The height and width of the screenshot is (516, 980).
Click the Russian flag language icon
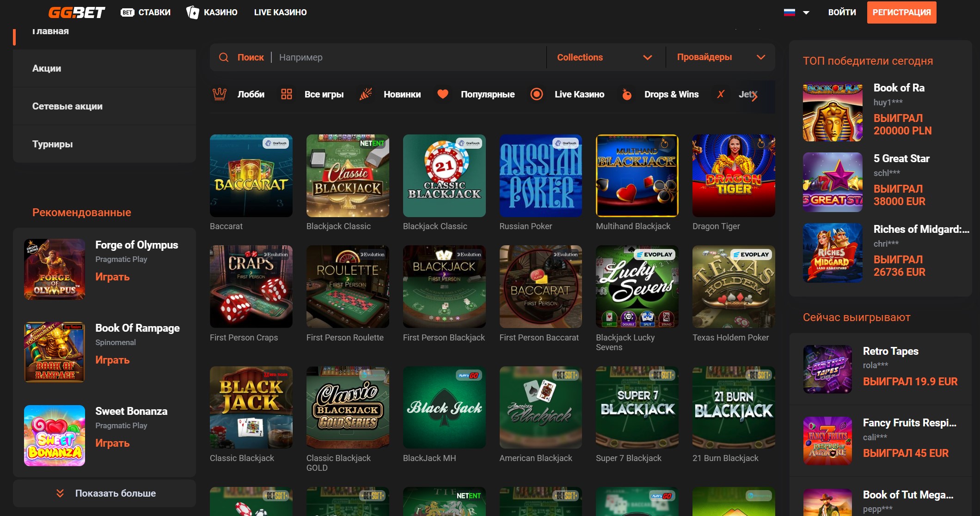[x=790, y=12]
